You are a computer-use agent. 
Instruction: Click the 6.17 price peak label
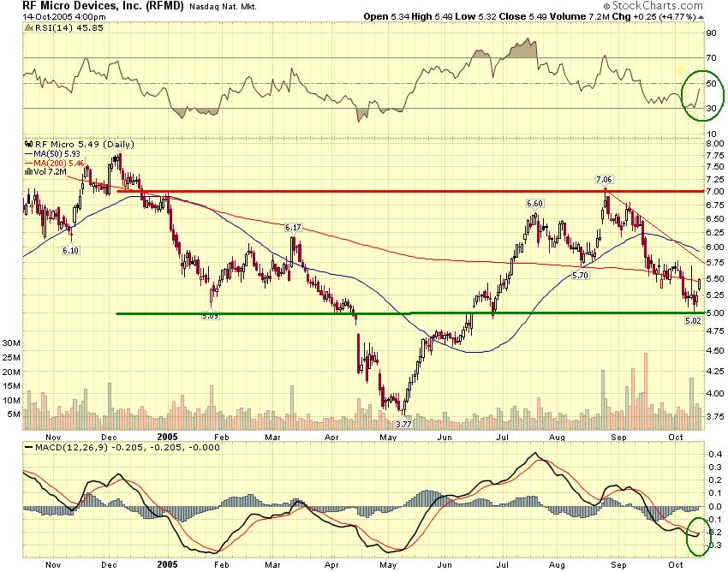(293, 228)
